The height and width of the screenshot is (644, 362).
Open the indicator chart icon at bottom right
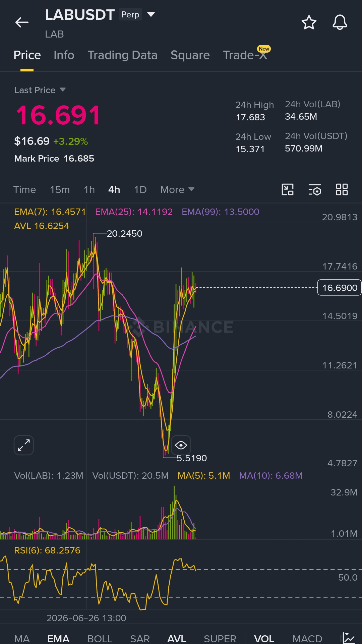coord(349,638)
